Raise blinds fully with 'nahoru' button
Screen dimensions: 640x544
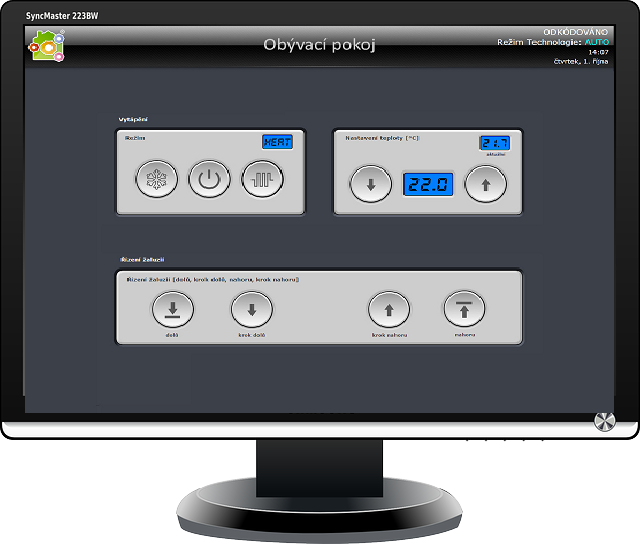464,310
